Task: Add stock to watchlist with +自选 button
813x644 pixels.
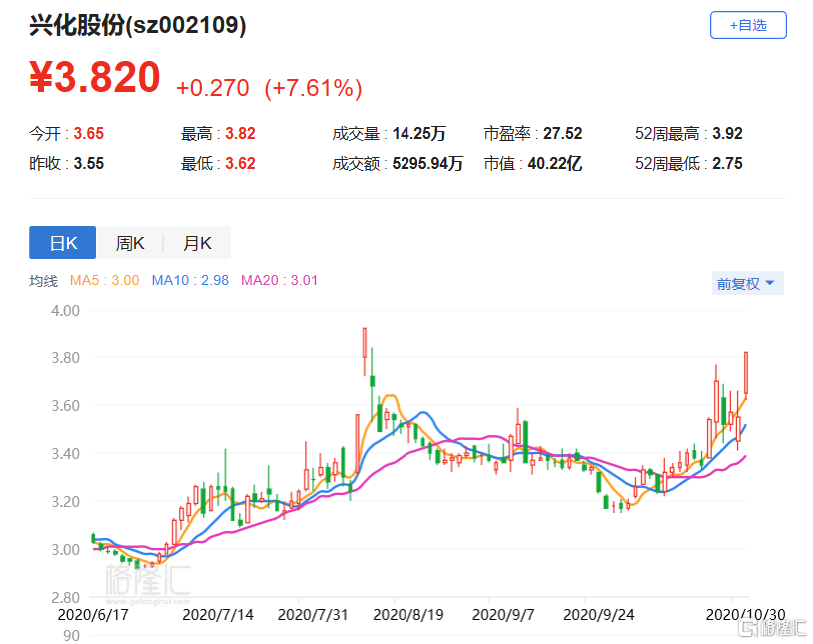Action: click(748, 25)
